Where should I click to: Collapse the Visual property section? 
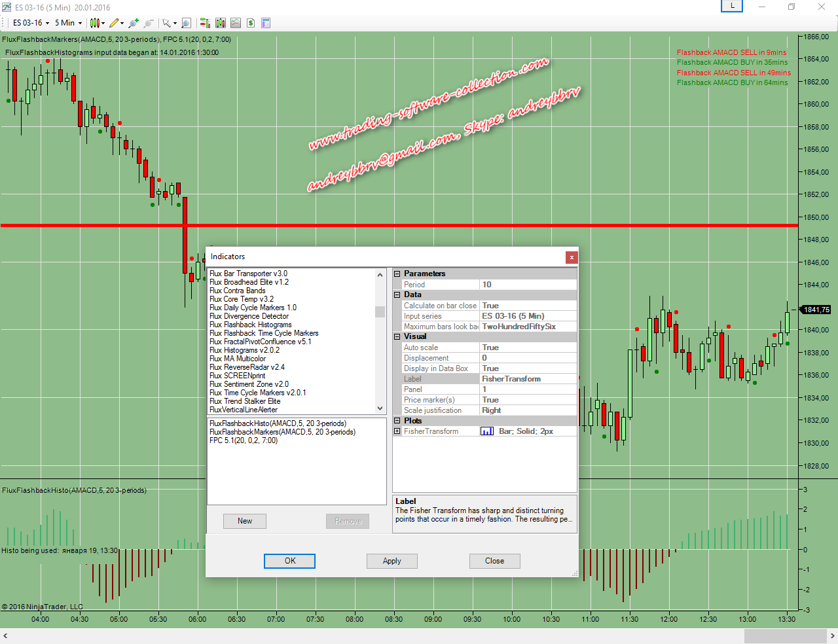coord(397,337)
